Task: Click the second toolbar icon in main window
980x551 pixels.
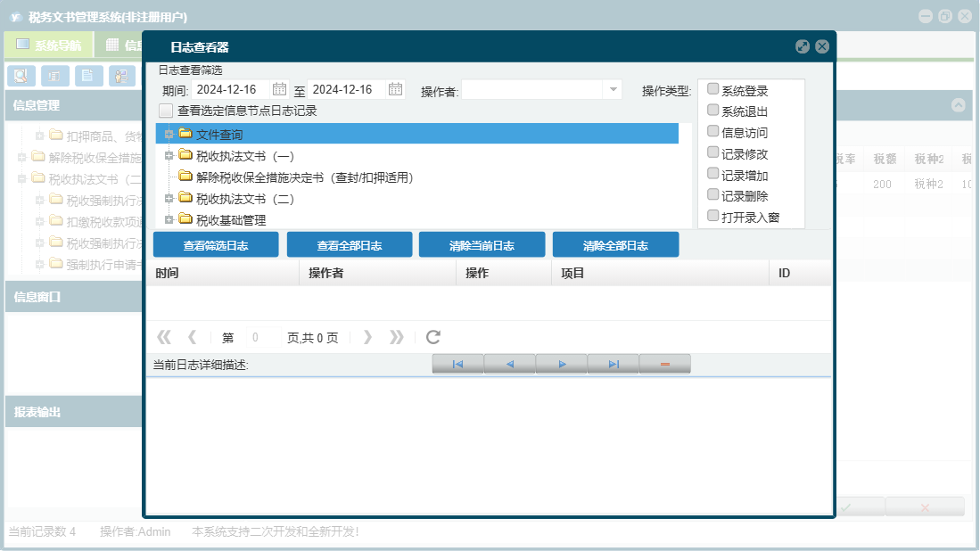Action: 55,76
